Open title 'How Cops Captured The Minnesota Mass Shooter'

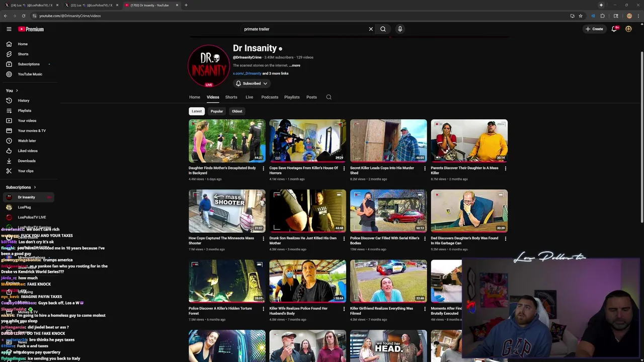(x=221, y=240)
